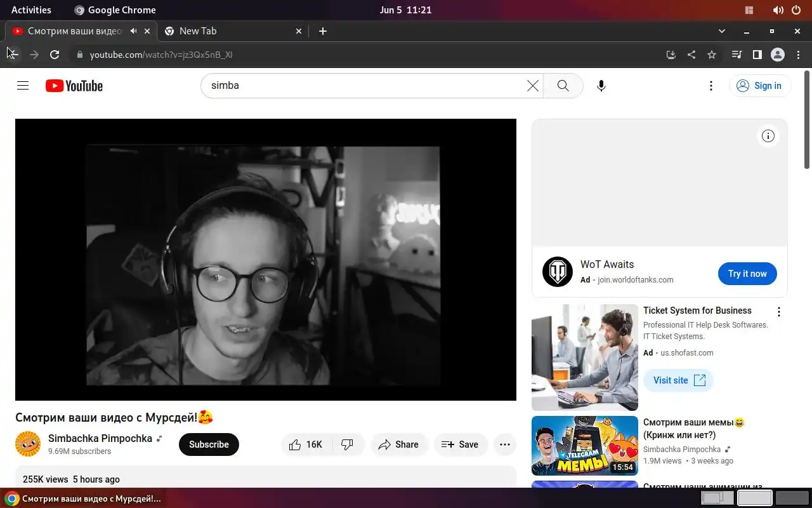This screenshot has width=812, height=508.
Task: Open Chrome media controls icon
Action: point(737,55)
